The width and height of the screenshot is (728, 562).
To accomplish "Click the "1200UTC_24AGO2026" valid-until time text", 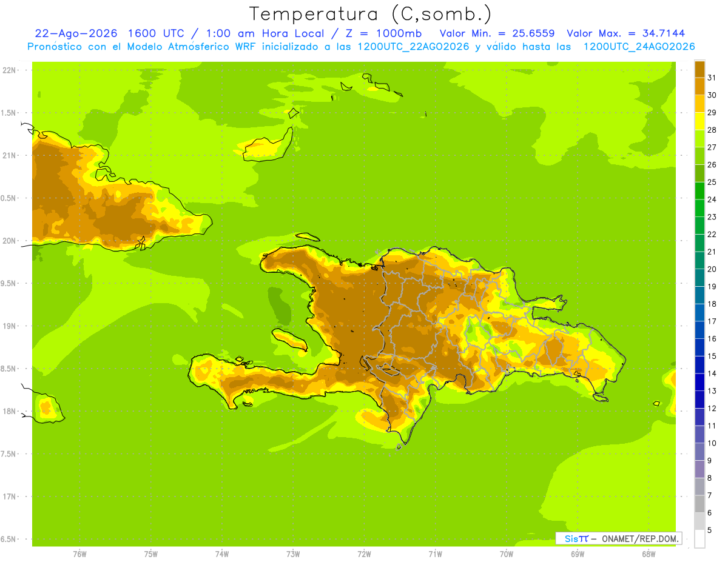I will (x=639, y=47).
